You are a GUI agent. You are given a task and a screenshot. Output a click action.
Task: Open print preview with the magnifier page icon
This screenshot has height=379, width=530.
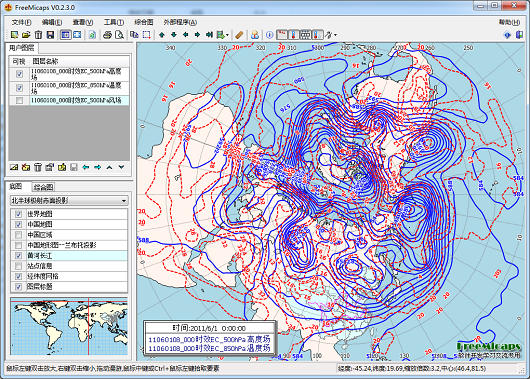pyautogui.click(x=119, y=35)
